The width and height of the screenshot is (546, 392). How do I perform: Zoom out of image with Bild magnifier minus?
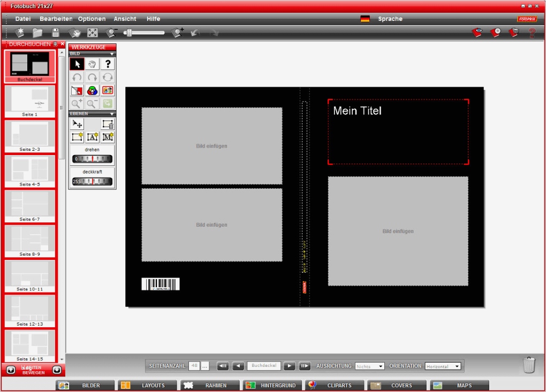tap(92, 103)
